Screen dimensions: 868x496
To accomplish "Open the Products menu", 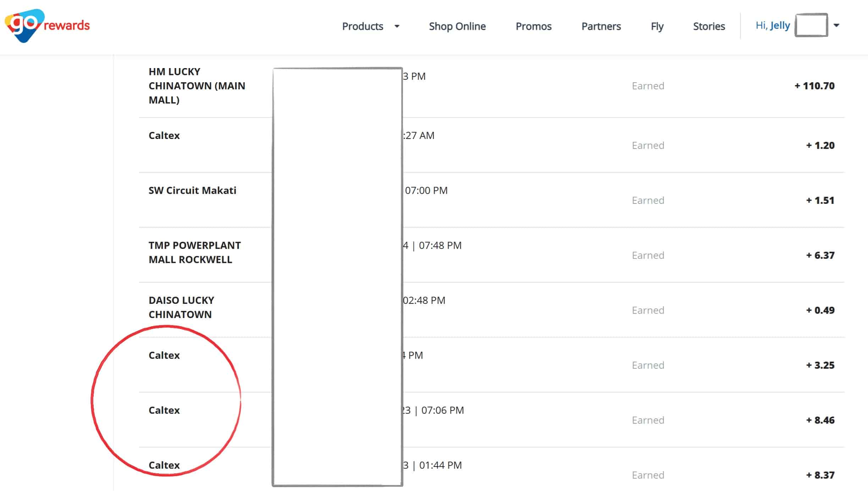I will coord(363,26).
